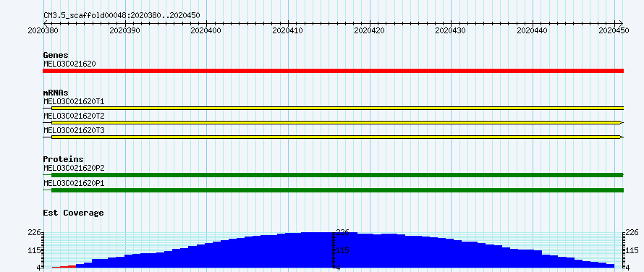Viewport: 644px width, 272px height.
Task: Click the MELO3C021620T2 label text
Action: pos(74,116)
